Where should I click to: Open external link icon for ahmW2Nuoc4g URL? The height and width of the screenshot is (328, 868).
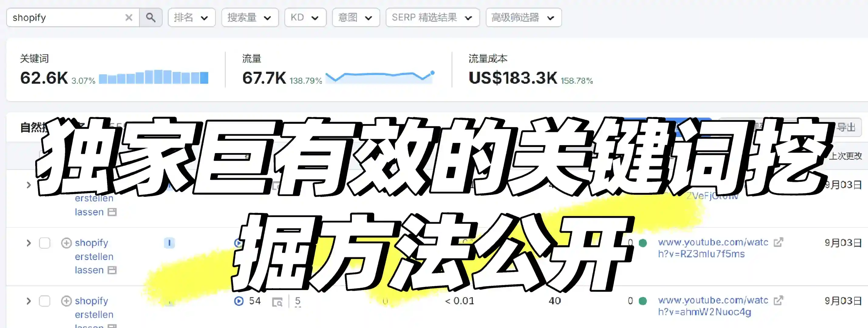pos(778,300)
